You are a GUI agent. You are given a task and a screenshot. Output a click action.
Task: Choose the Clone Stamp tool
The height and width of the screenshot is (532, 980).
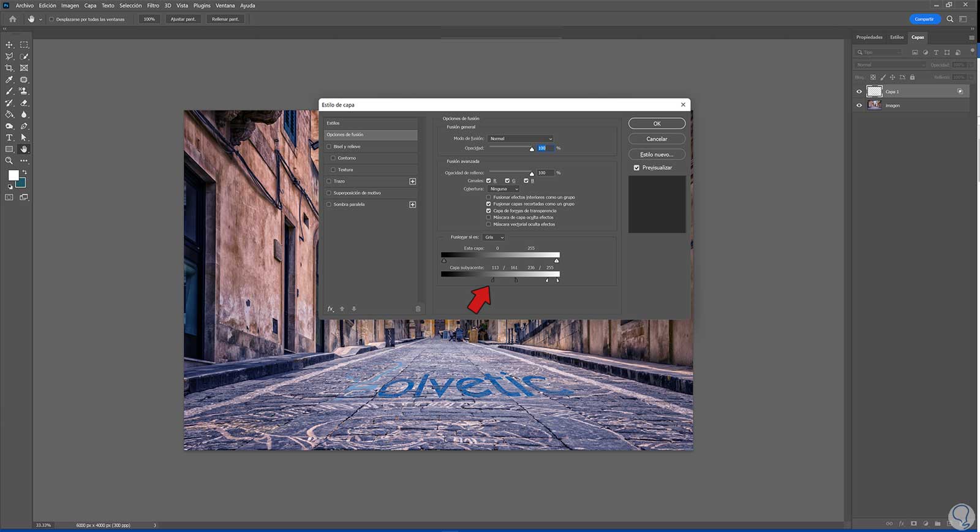click(x=24, y=91)
